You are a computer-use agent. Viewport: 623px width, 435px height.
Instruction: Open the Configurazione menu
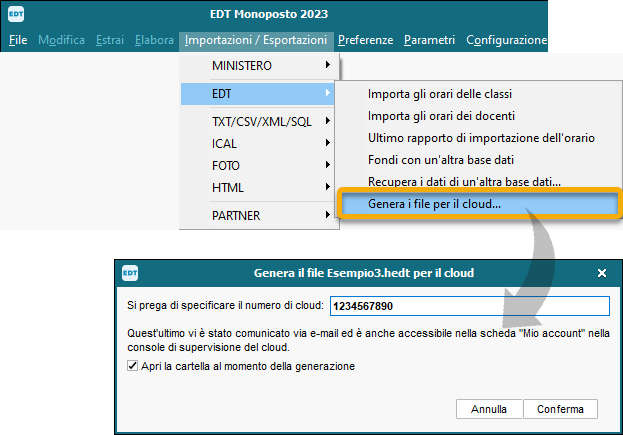pos(506,40)
